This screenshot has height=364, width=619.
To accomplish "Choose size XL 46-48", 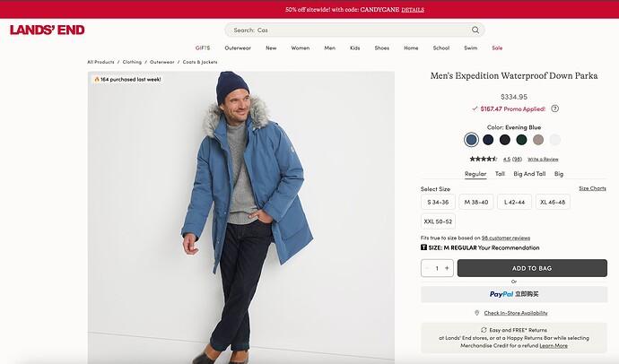I will pos(553,202).
